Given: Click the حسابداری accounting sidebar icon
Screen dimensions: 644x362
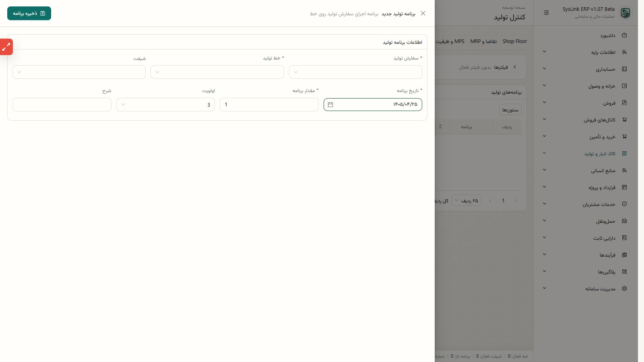Looking at the screenshot, I should pyautogui.click(x=624, y=69).
